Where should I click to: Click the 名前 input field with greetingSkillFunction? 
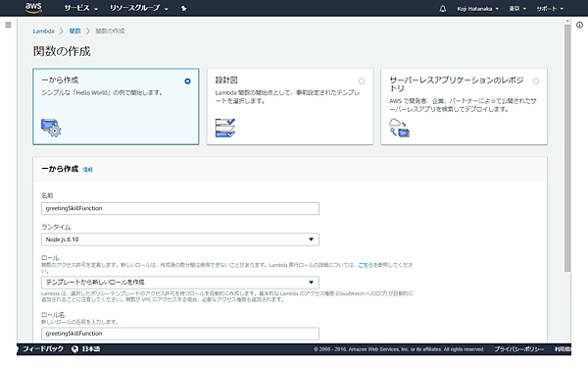(180, 208)
